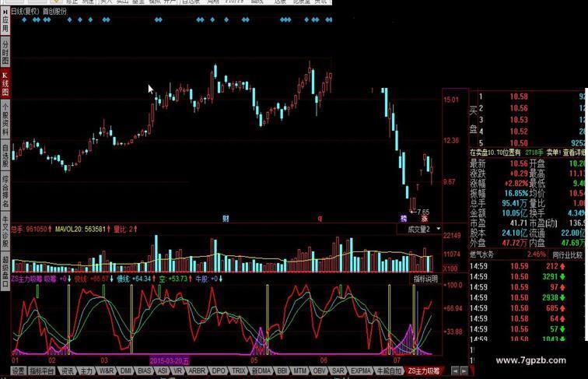Viewport: 588px width, 379px height.
Task: Open the 同行业比较 comparison button
Action: (567, 254)
